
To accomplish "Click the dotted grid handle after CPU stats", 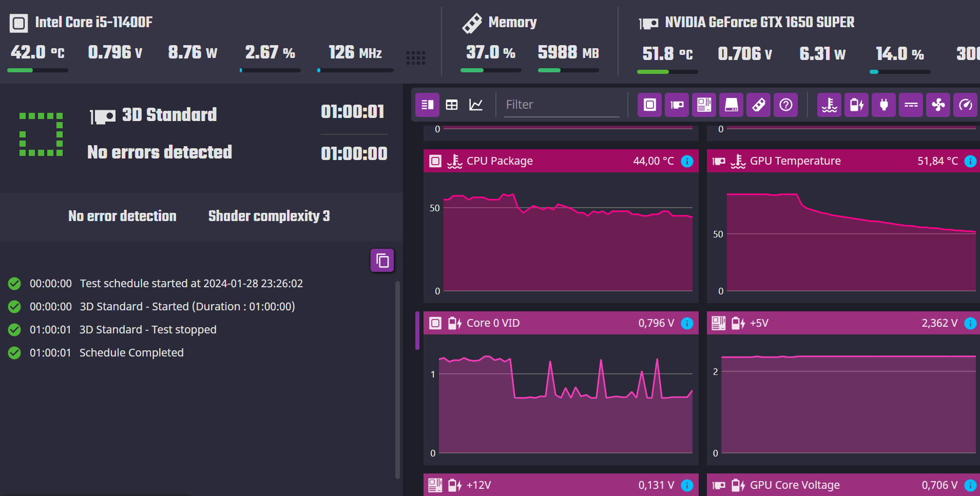I will click(416, 57).
